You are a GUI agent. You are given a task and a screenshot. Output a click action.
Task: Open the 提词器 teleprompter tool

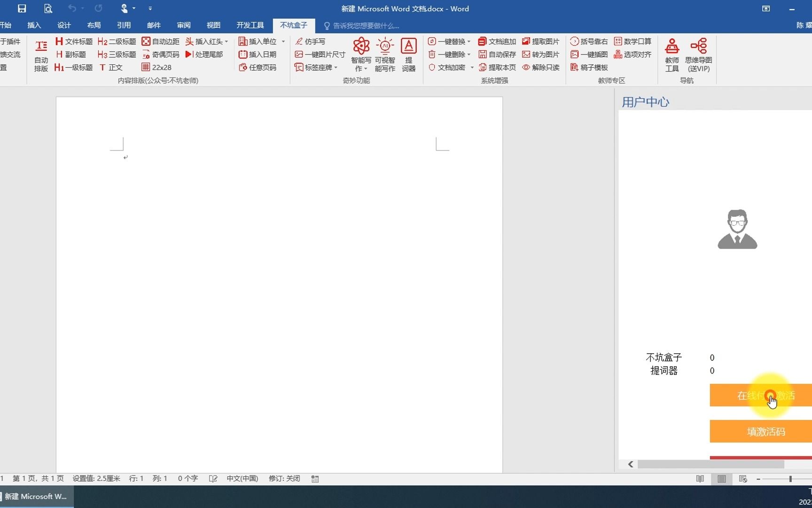[x=409, y=55]
